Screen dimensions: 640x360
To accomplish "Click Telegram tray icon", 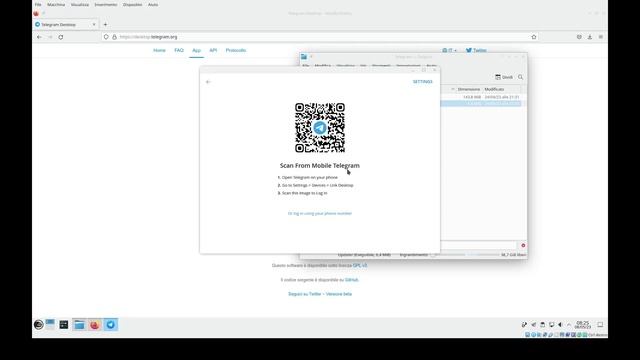I will (533, 324).
